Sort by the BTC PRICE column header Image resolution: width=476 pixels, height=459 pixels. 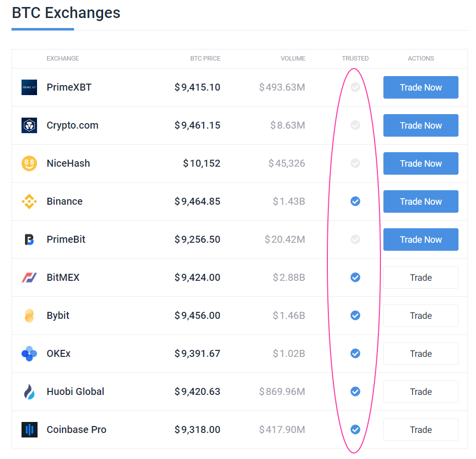tap(205, 59)
